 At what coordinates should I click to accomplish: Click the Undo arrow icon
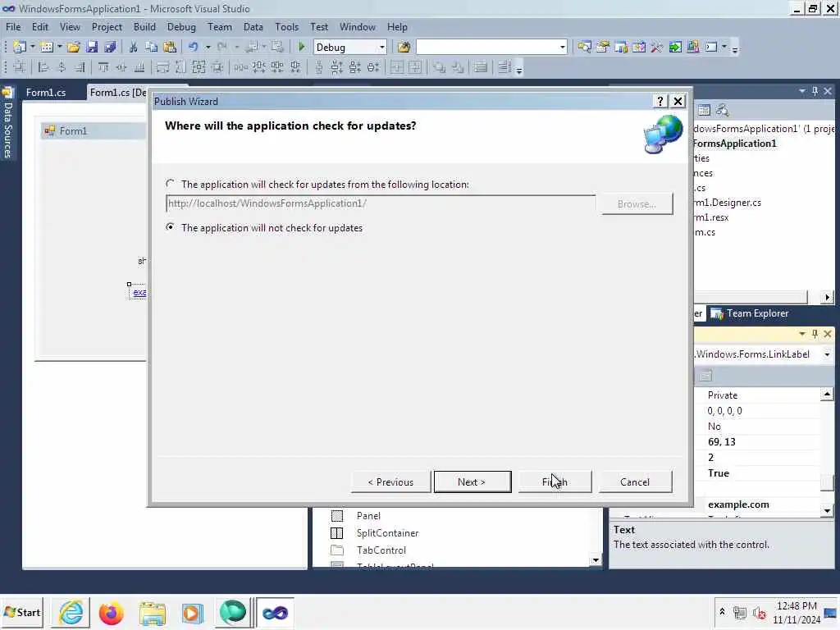(x=194, y=47)
